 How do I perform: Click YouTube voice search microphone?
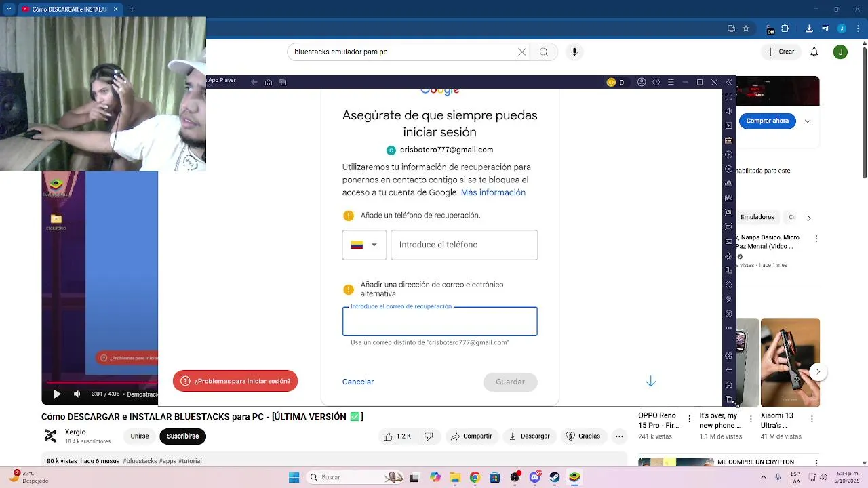574,52
